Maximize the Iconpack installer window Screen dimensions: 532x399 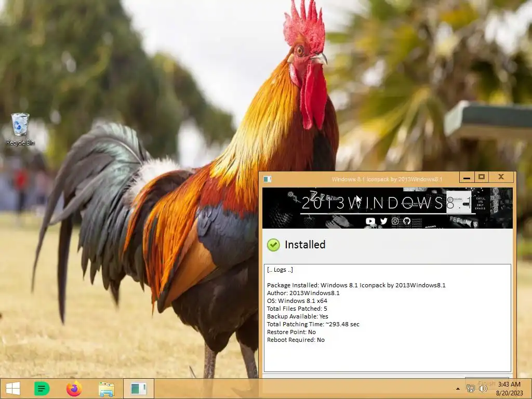(482, 177)
